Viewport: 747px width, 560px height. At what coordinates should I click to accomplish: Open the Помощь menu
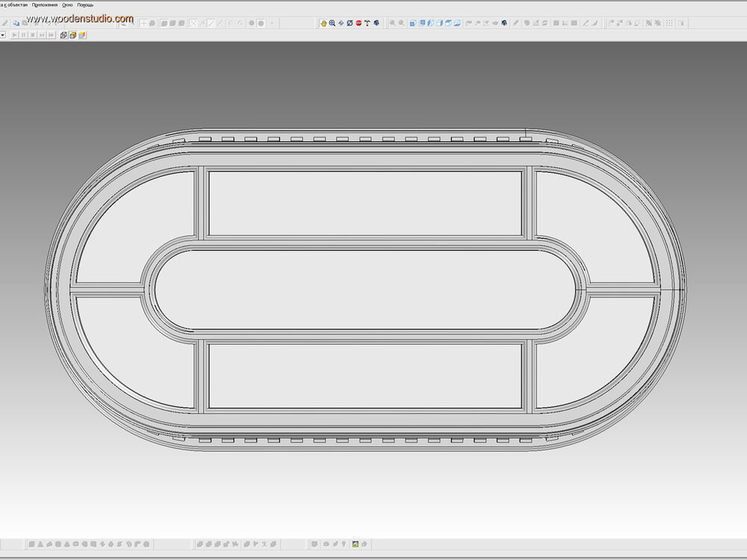85,5
